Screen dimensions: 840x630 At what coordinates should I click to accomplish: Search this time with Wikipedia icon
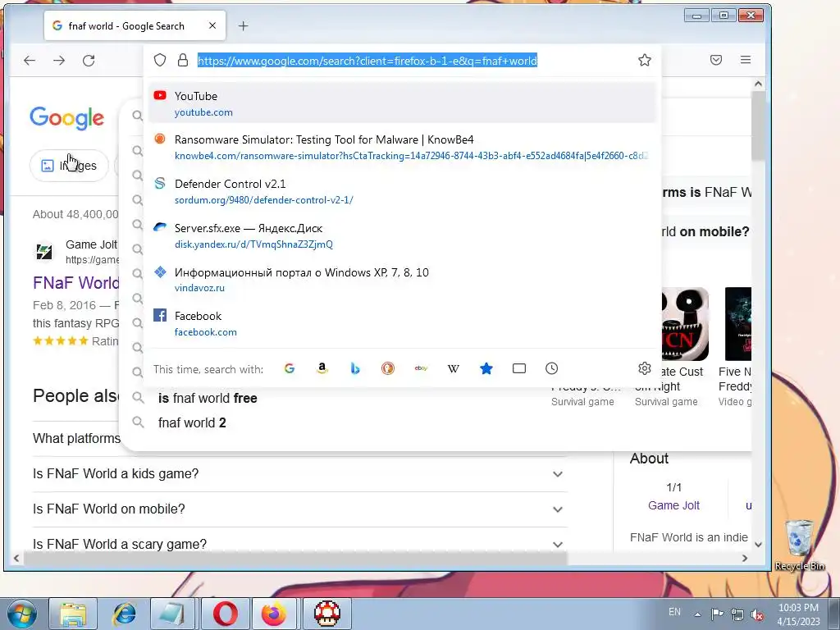click(x=453, y=368)
